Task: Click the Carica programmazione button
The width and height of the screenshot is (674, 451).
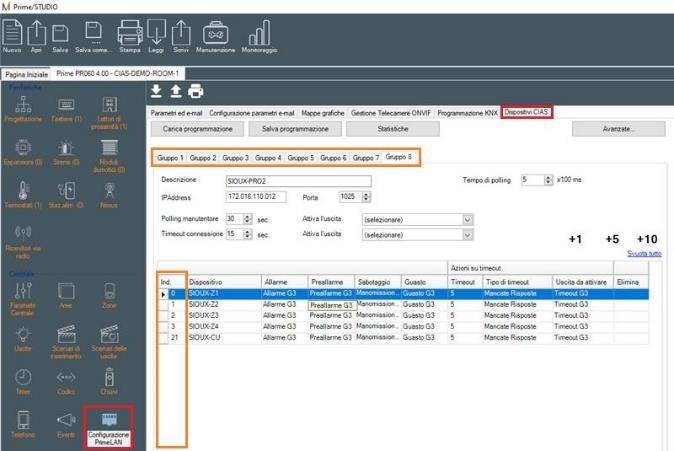Action: point(197,129)
